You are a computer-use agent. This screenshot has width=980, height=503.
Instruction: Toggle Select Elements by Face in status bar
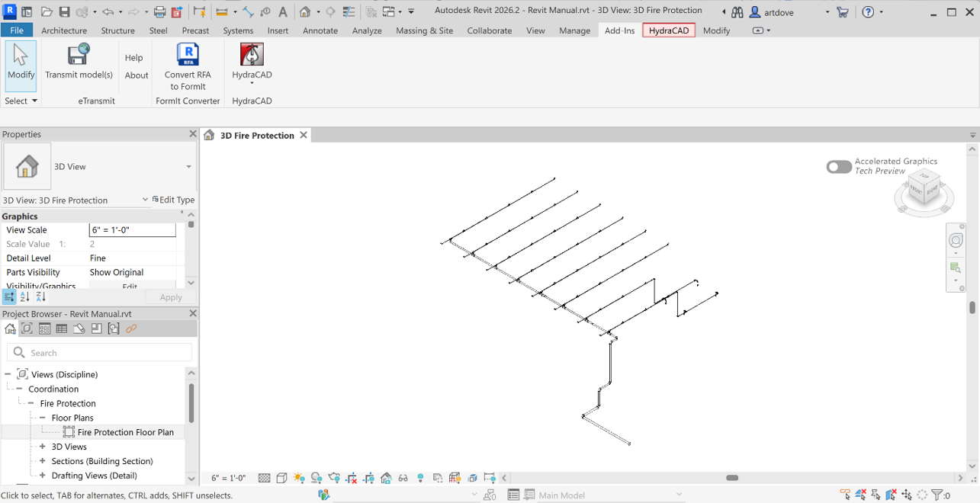[891, 495]
